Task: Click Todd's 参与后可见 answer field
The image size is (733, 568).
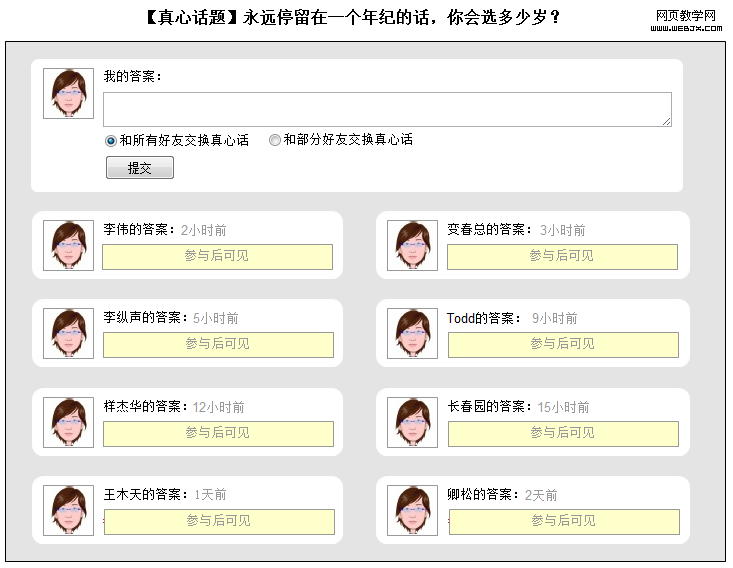Action: (562, 345)
